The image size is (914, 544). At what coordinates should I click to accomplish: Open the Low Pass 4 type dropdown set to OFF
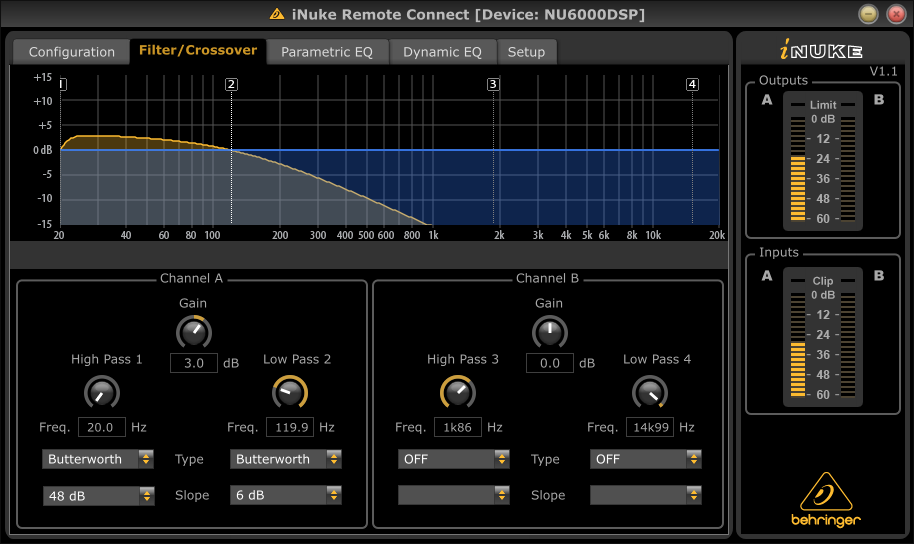[x=645, y=459]
